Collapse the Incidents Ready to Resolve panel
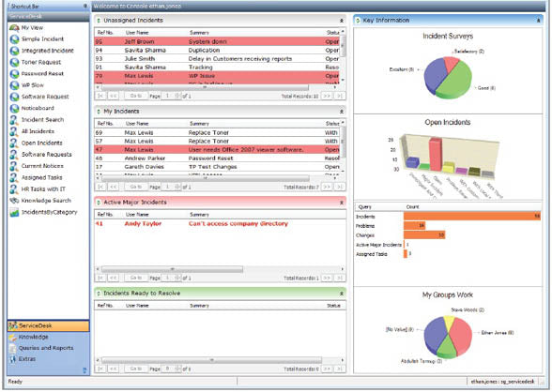Image resolution: width=552 pixels, height=392 pixels. coord(342,294)
